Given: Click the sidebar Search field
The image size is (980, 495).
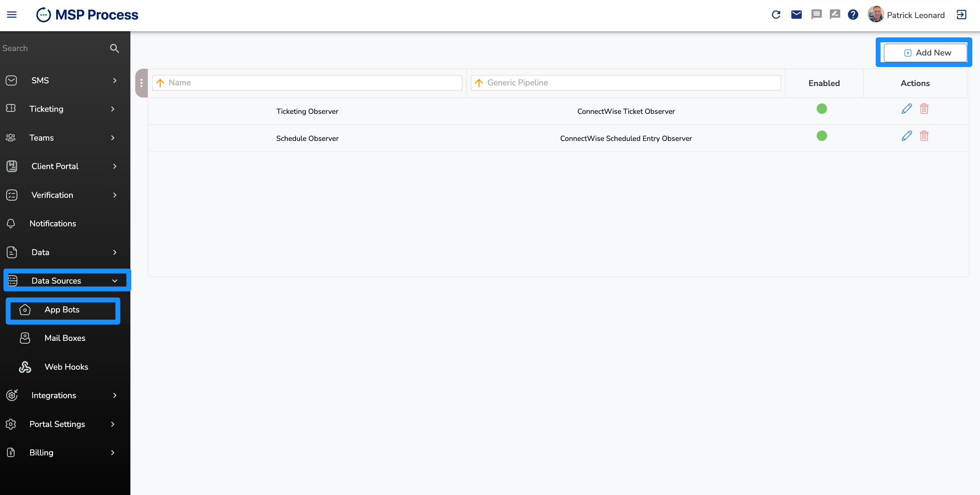Looking at the screenshot, I should [x=53, y=48].
